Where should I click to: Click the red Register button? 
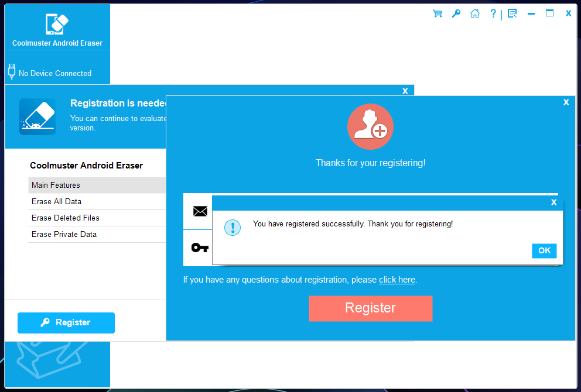[x=370, y=308]
